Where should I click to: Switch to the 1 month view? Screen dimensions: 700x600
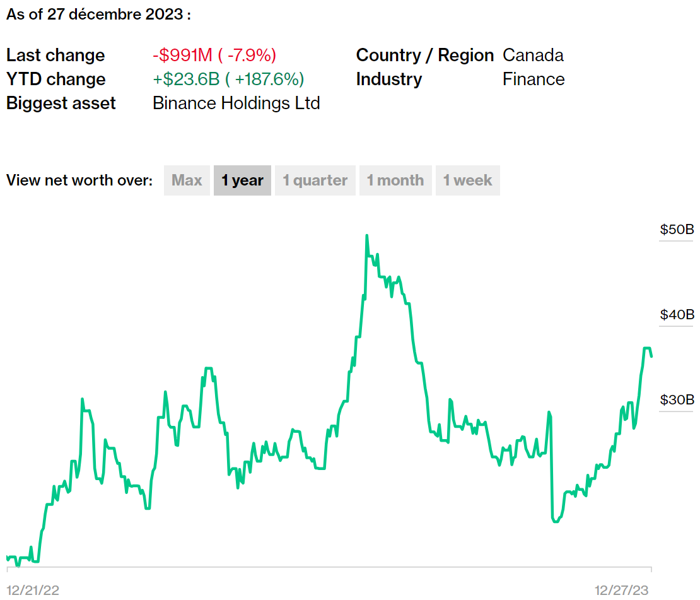tap(395, 180)
